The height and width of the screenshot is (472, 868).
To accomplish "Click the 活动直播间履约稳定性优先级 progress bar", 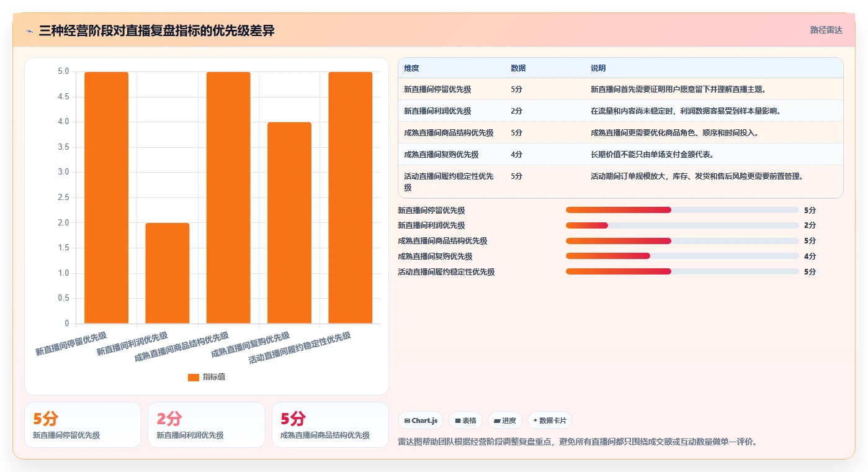I will pyautogui.click(x=682, y=271).
